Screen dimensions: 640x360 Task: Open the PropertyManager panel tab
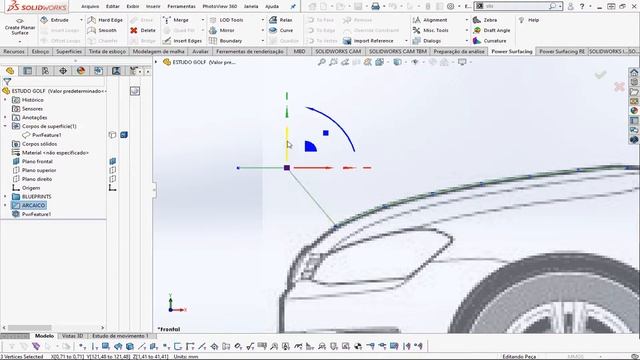point(27,71)
